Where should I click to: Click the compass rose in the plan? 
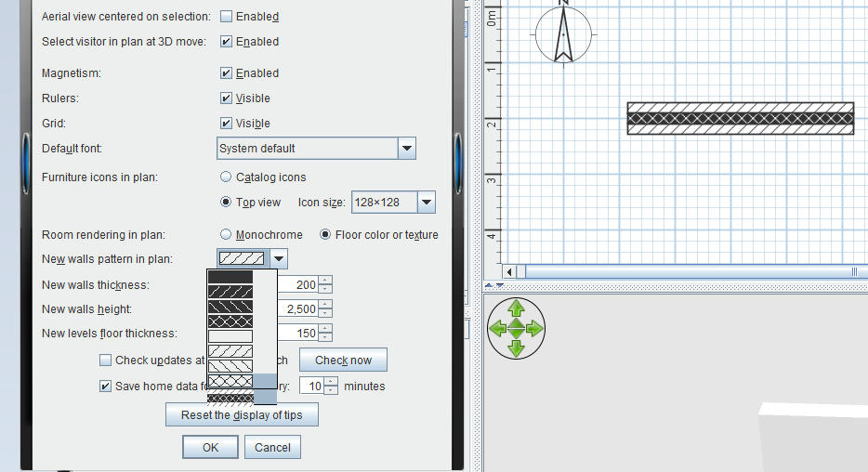click(562, 35)
